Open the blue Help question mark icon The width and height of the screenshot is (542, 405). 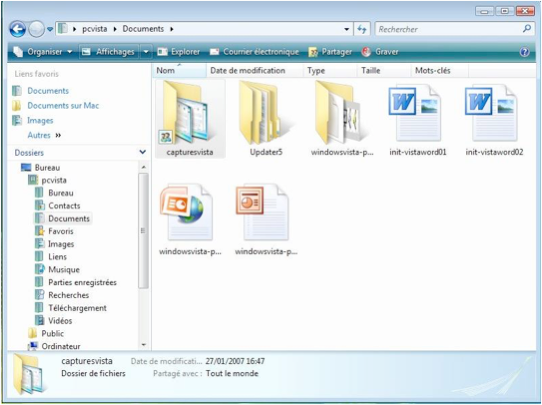(524, 52)
